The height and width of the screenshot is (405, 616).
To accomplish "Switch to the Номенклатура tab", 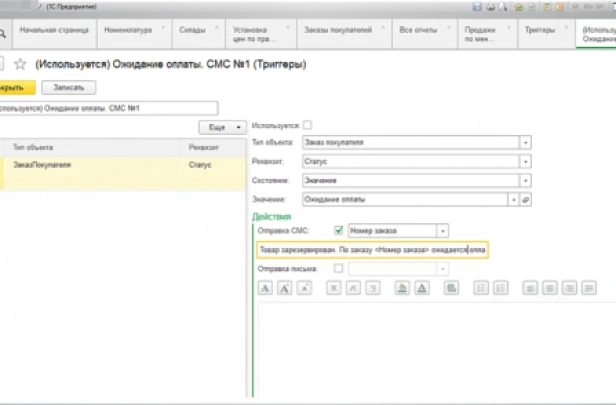I will 128,30.
